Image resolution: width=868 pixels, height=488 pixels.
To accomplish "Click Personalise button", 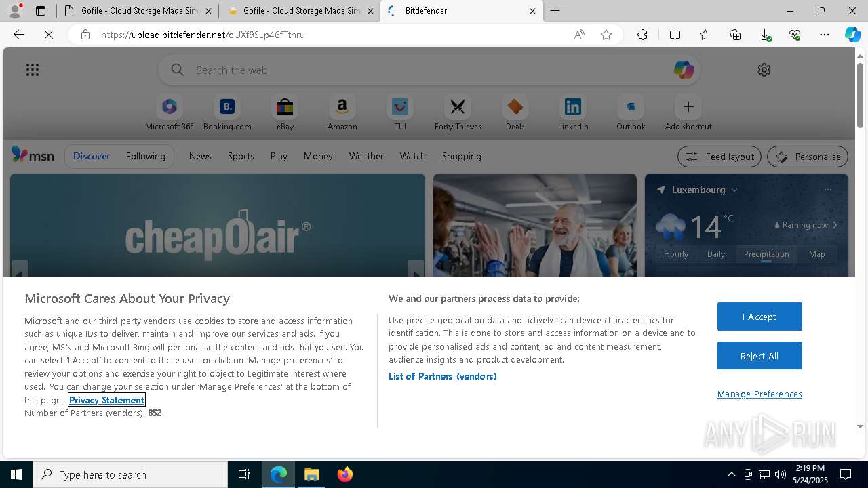I will point(808,157).
